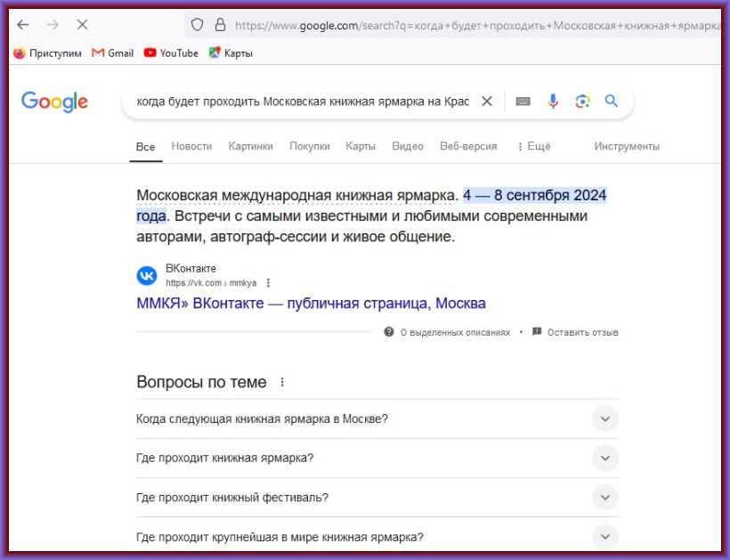Stop page loading with the X button

[x=83, y=25]
